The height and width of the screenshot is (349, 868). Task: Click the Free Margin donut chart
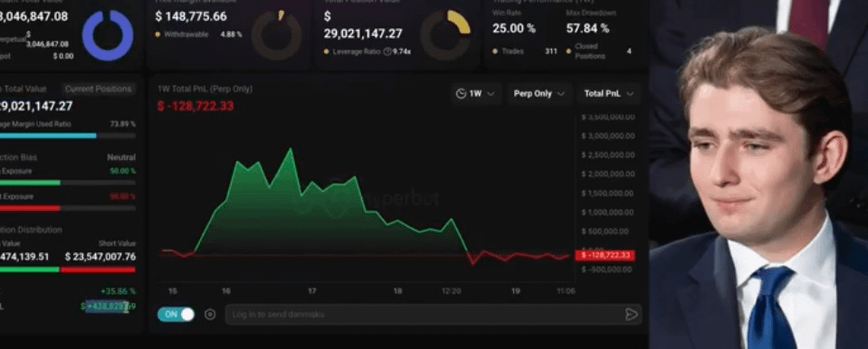pos(277,35)
